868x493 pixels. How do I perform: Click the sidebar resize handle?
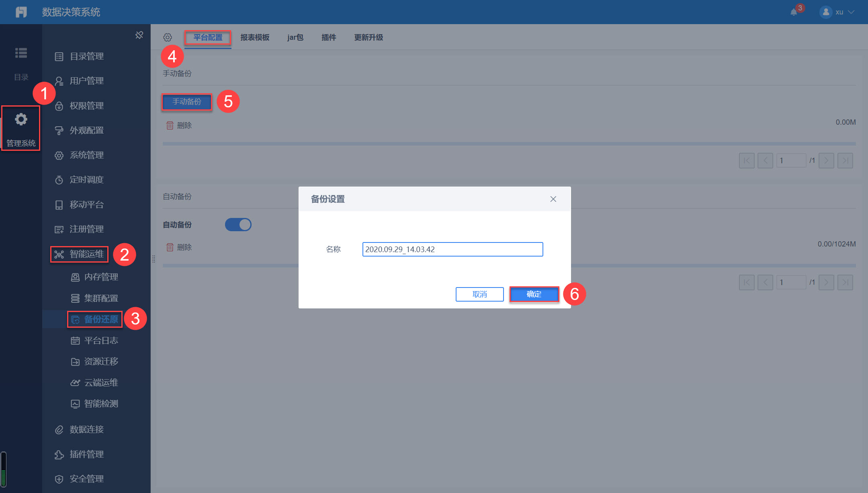154,259
